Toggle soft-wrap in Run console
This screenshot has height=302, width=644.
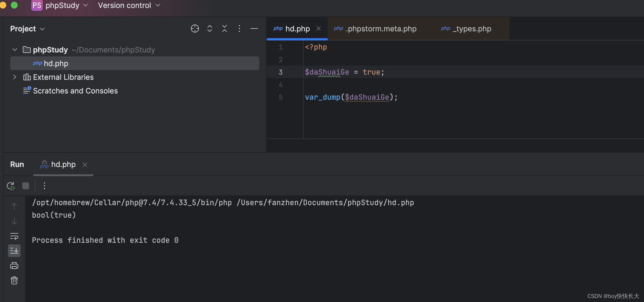coord(14,236)
